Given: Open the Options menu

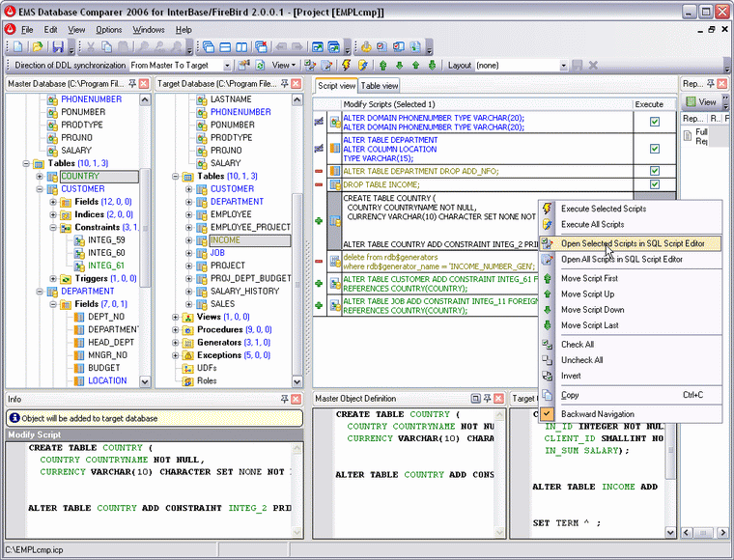Looking at the screenshot, I should [x=108, y=30].
